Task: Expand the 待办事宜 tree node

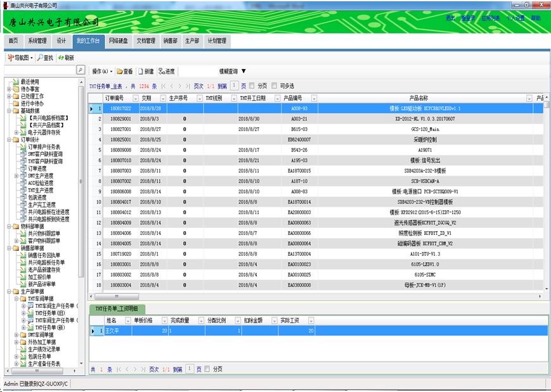Action: click(x=9, y=89)
